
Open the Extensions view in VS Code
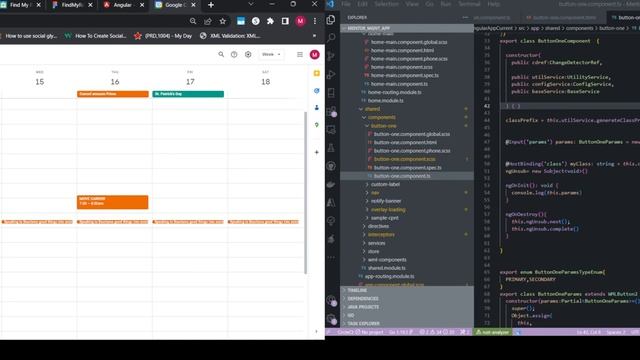(331, 111)
